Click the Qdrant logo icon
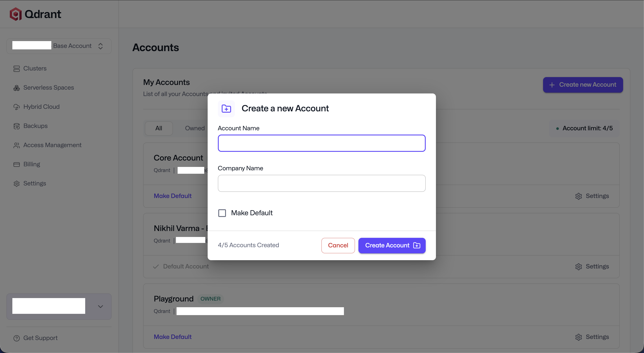The width and height of the screenshot is (644, 353). (x=16, y=14)
